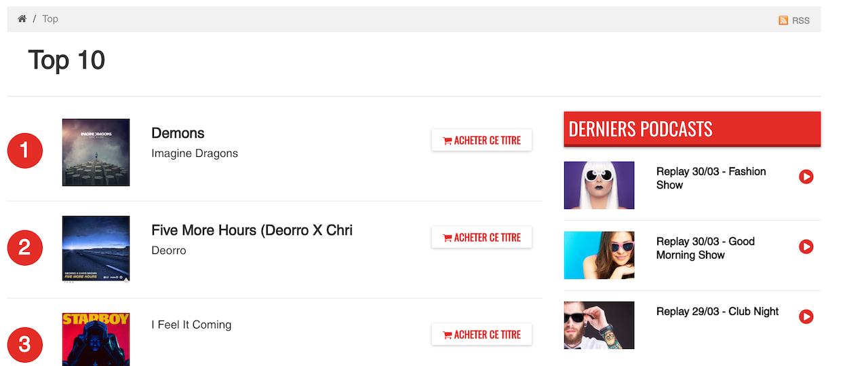Image resolution: width=868 pixels, height=366 pixels.
Task: Click the red number 2 rank badge
Action: pos(25,248)
